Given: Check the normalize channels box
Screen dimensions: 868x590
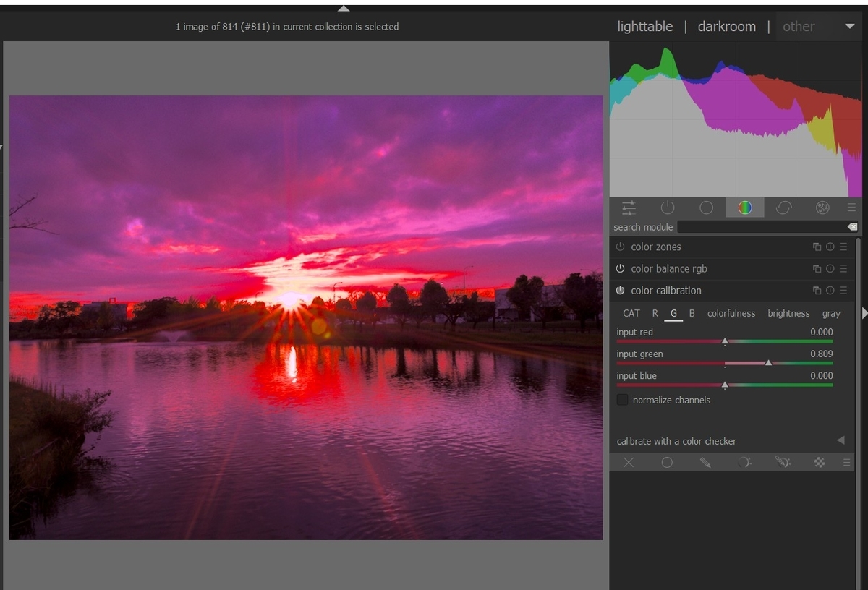Looking at the screenshot, I should coord(622,400).
